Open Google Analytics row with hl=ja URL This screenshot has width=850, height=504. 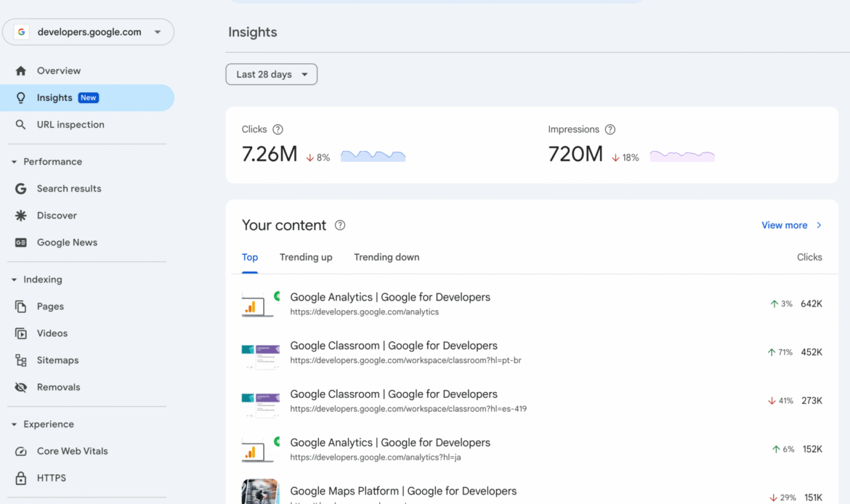click(x=532, y=450)
